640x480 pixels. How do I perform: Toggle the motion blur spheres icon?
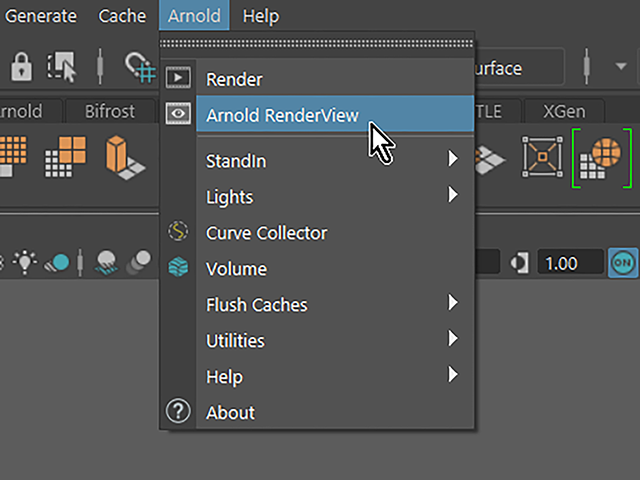point(139,262)
